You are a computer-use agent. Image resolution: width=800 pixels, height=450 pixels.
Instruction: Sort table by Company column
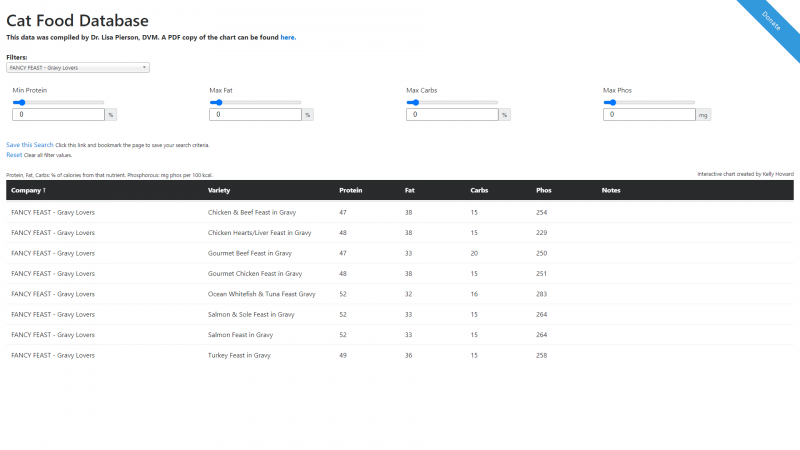click(x=28, y=190)
